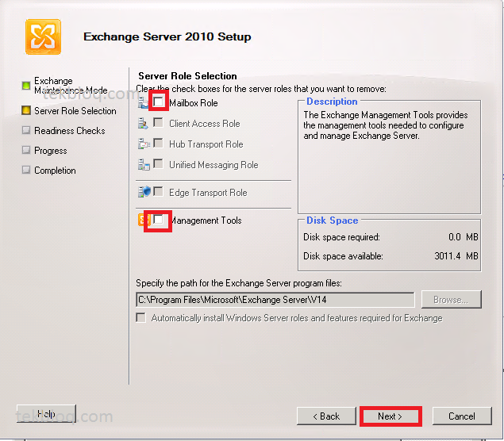Click the Mailbox Role server icon
The height and width of the screenshot is (441, 504).
(x=143, y=103)
